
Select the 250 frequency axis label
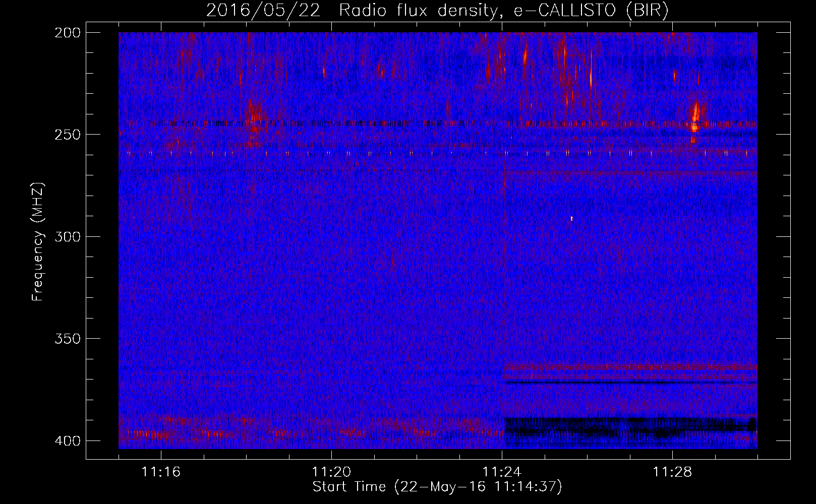click(67, 135)
